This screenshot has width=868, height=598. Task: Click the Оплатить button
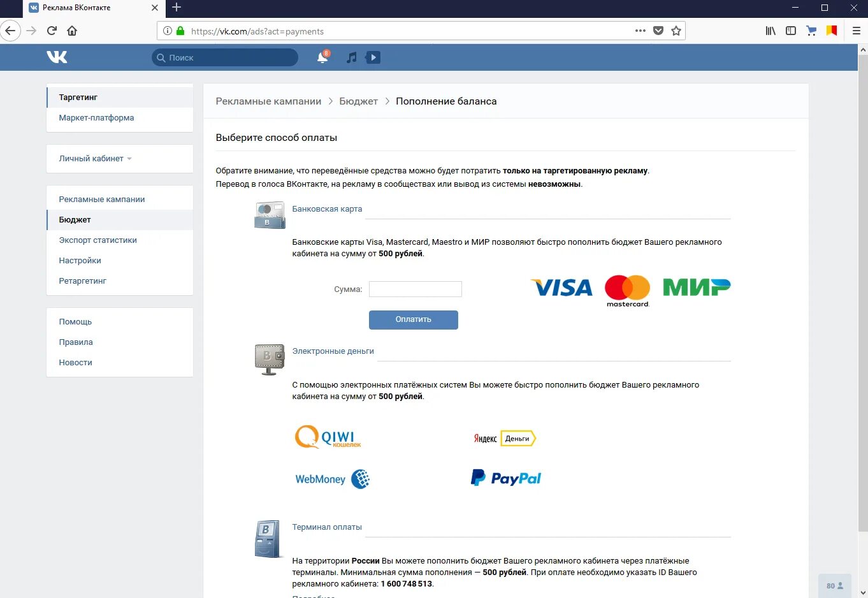[x=414, y=319]
